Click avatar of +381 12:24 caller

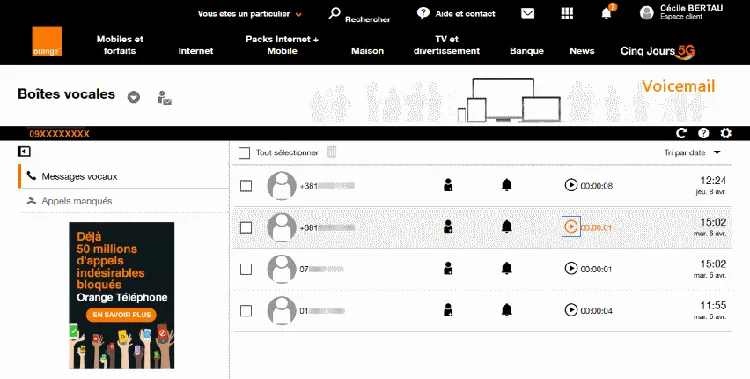click(282, 186)
